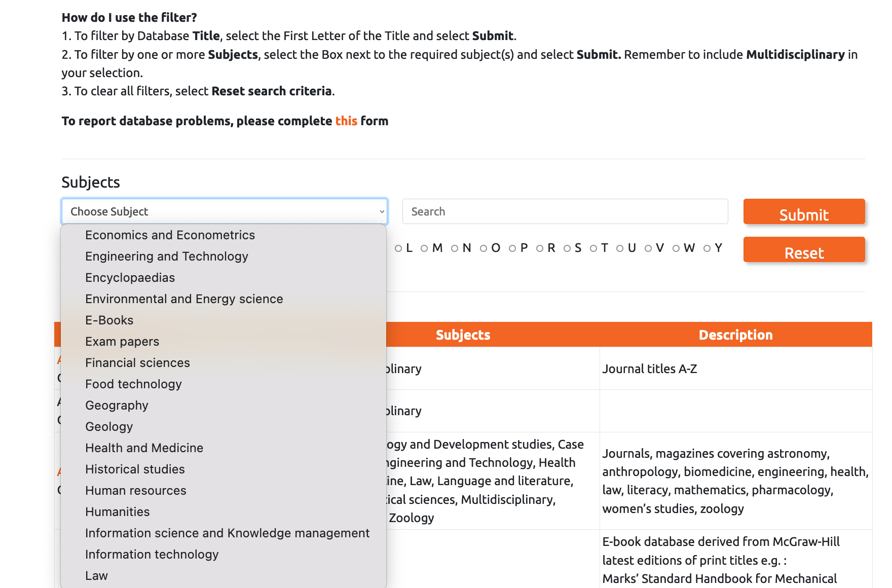Click 'Journals, magazines covering astronomy' description
892x588 pixels.
(x=735, y=481)
